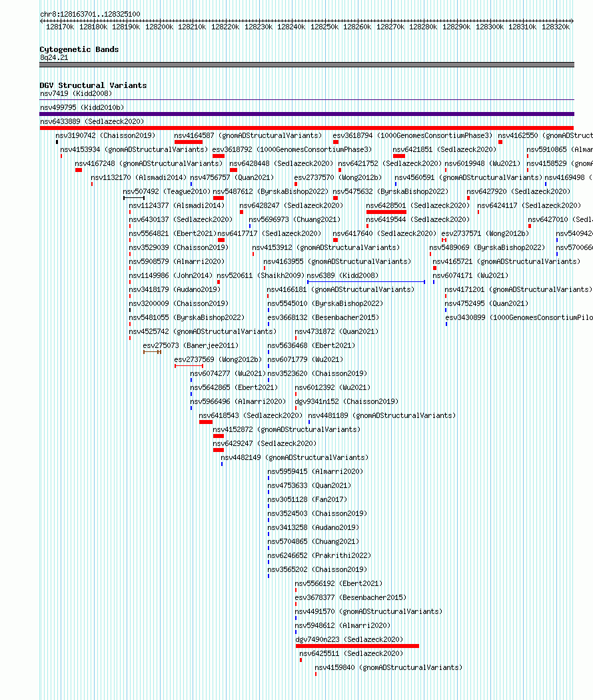Open esv3618792 (1000GenomesConsortiumPhase3) entry
This screenshot has height=700, width=593.
292,149
